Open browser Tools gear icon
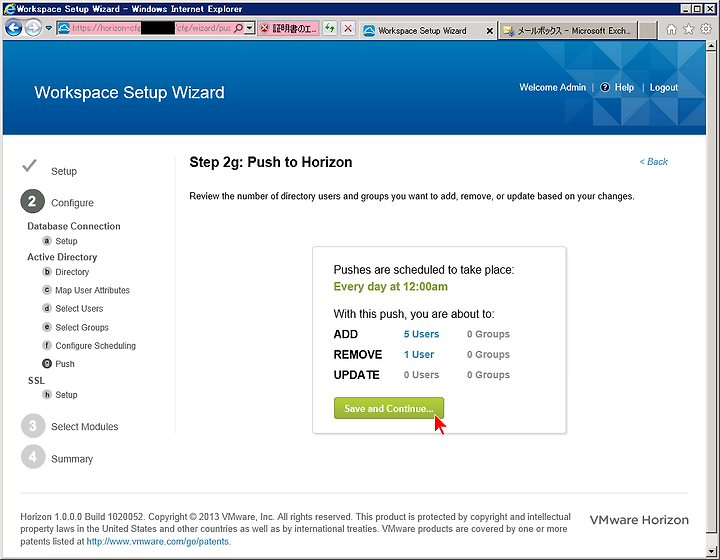Screen dimensions: 720x560 pyautogui.click(x=706, y=29)
